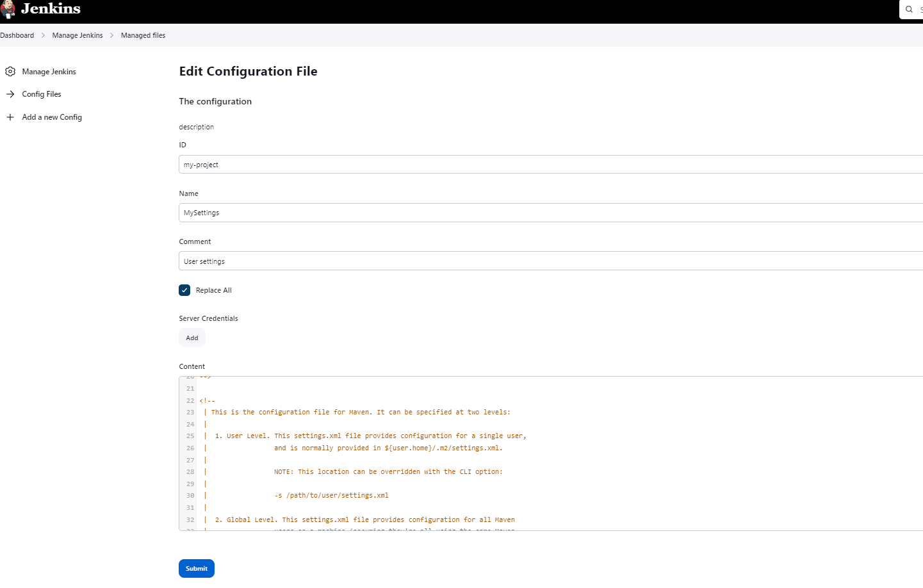Click the Replace All label

pyautogui.click(x=214, y=290)
